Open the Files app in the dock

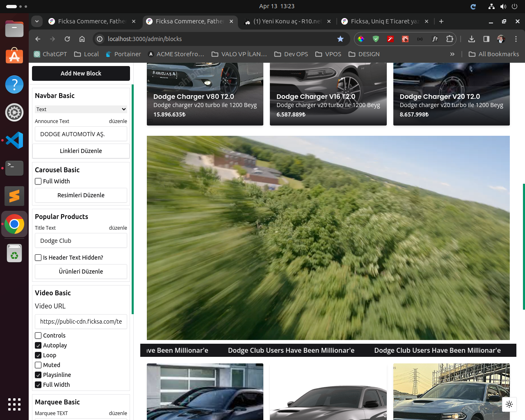coord(14,29)
